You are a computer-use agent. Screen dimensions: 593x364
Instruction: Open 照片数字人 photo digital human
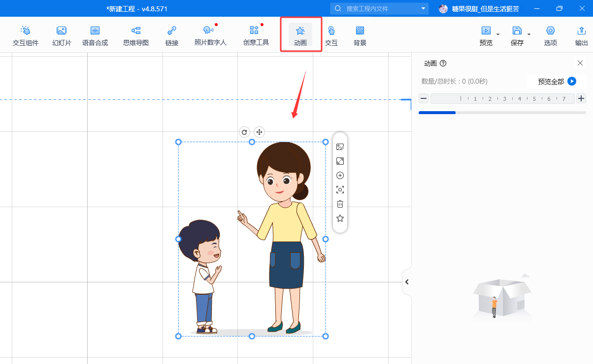pyautogui.click(x=210, y=36)
